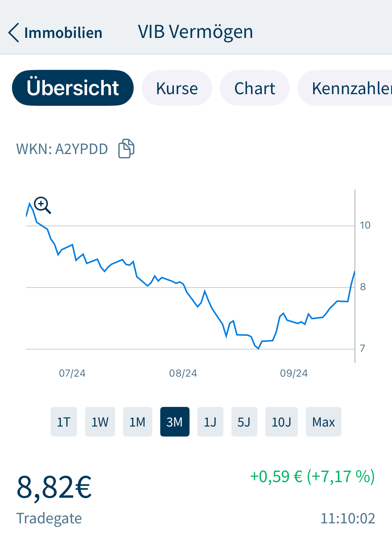392x538 pixels.
Task: Tap the back chevron arrow icon
Action: [14, 33]
